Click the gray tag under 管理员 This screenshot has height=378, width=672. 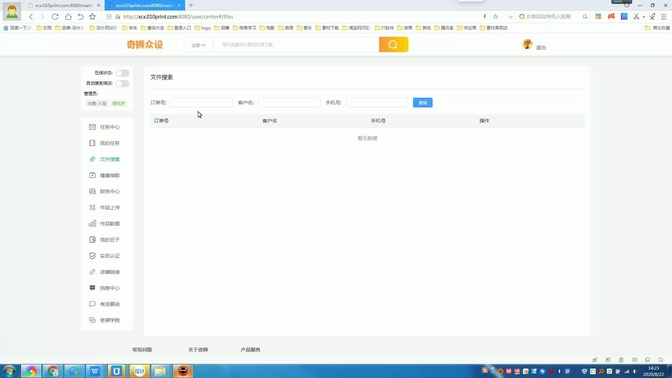coord(97,103)
